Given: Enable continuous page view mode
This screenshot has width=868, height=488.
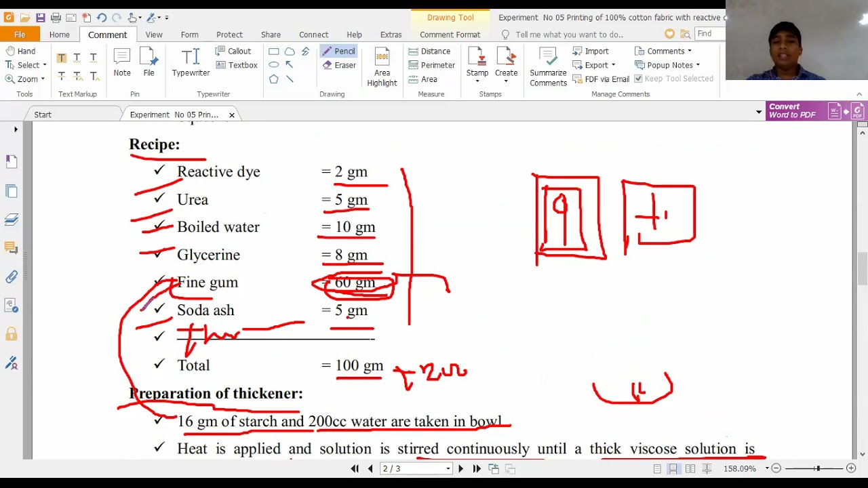Looking at the screenshot, I should point(673,468).
